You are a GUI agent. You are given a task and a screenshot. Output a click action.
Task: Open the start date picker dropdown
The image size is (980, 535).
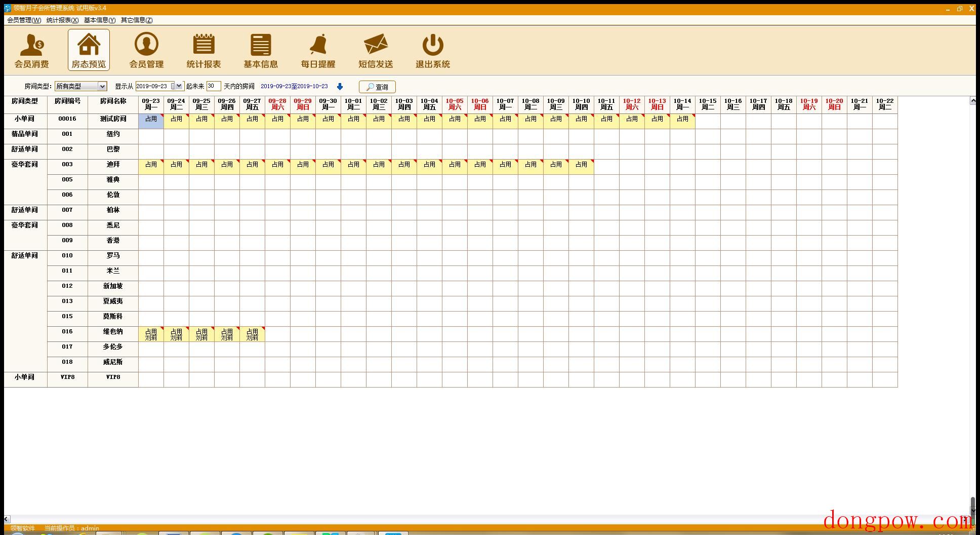coord(179,86)
